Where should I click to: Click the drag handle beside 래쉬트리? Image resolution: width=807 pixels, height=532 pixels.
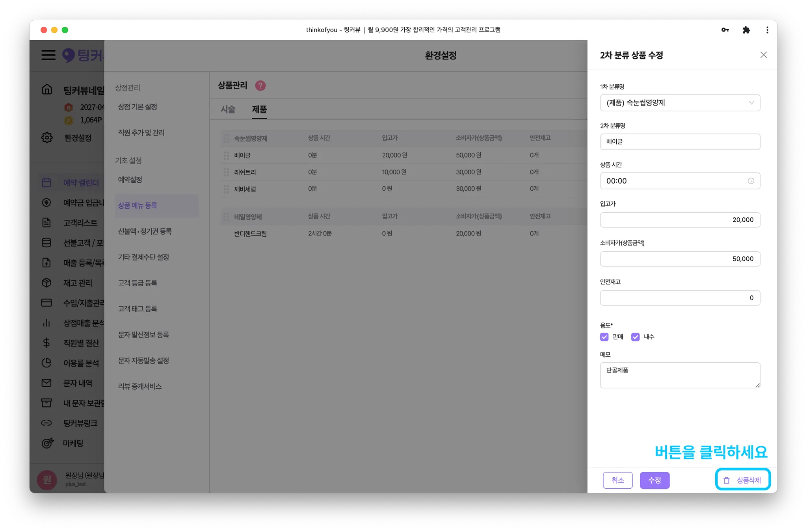[x=226, y=172]
